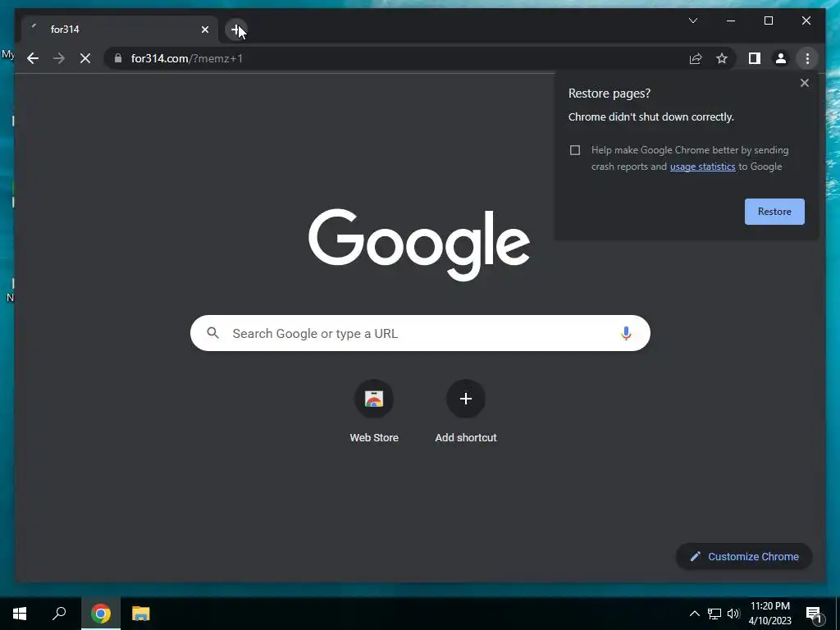
Task: Open the notification center
Action: pyautogui.click(x=814, y=614)
